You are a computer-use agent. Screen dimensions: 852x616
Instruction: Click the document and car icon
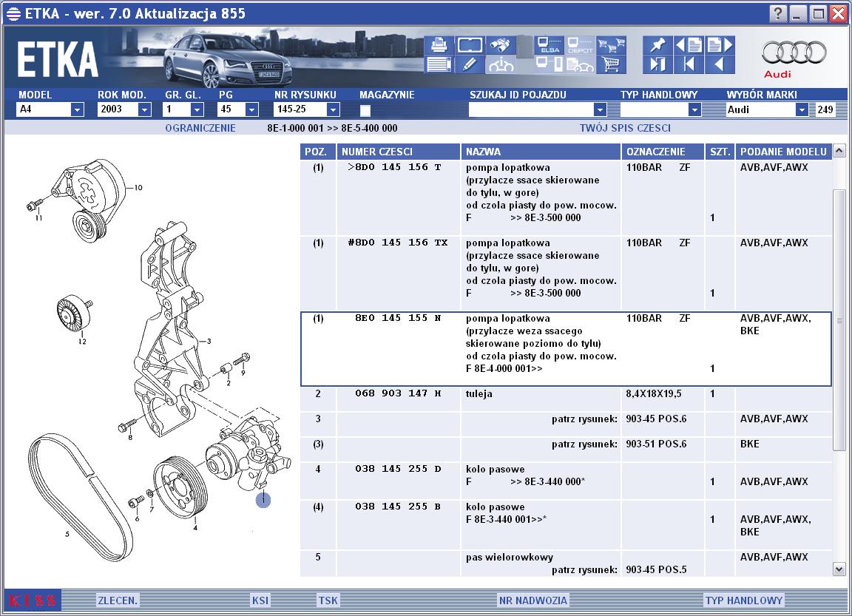580,64
